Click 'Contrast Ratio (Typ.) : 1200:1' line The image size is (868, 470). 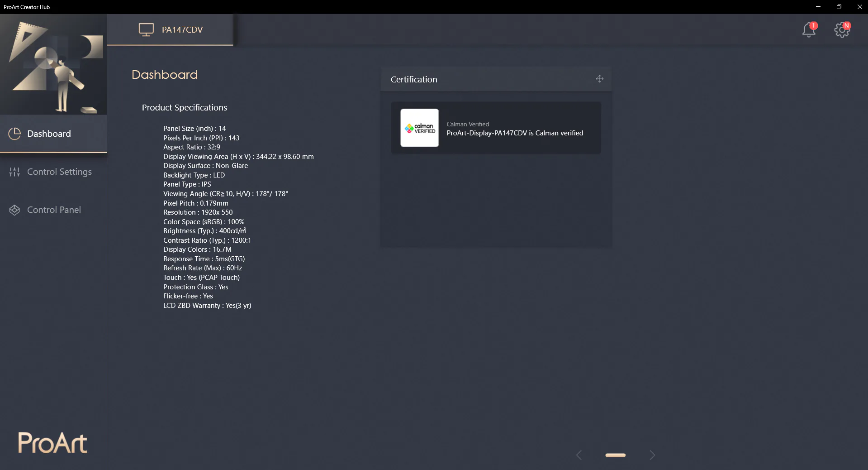click(x=207, y=240)
